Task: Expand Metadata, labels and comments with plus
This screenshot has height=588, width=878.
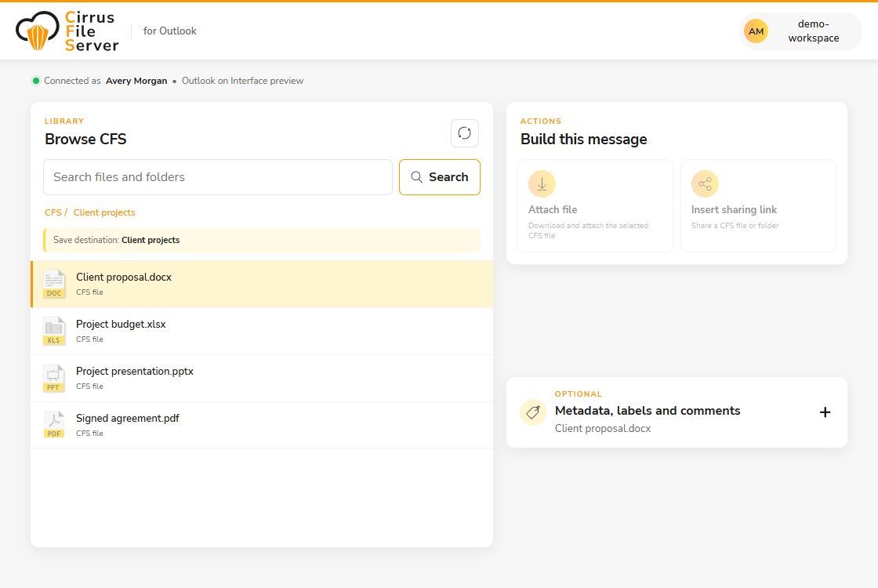Action: (825, 412)
